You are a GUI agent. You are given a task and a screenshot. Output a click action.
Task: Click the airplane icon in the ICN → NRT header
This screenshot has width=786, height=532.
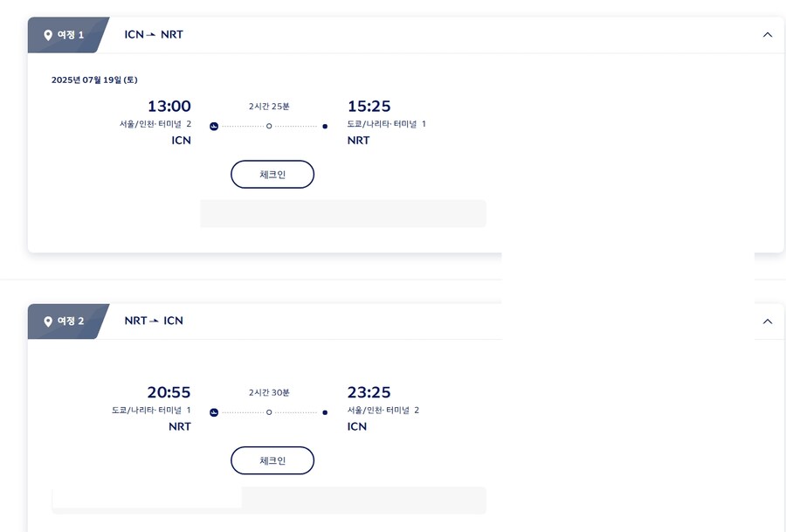coord(151,35)
